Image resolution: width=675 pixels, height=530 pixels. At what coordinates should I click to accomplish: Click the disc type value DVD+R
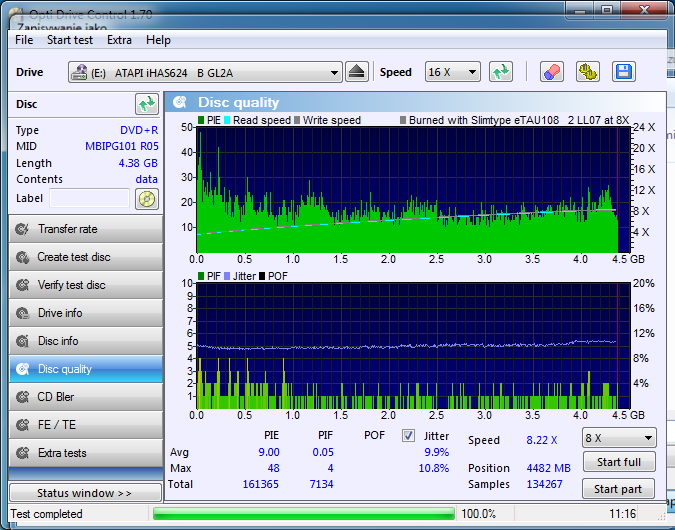coord(139,130)
